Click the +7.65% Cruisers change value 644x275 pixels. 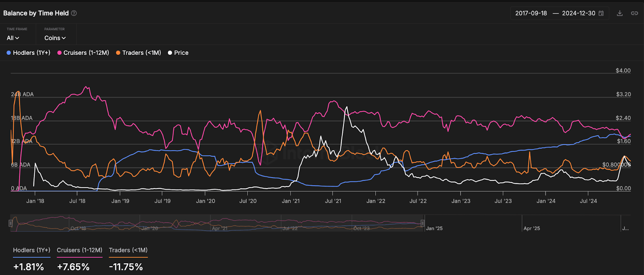pyautogui.click(x=73, y=267)
